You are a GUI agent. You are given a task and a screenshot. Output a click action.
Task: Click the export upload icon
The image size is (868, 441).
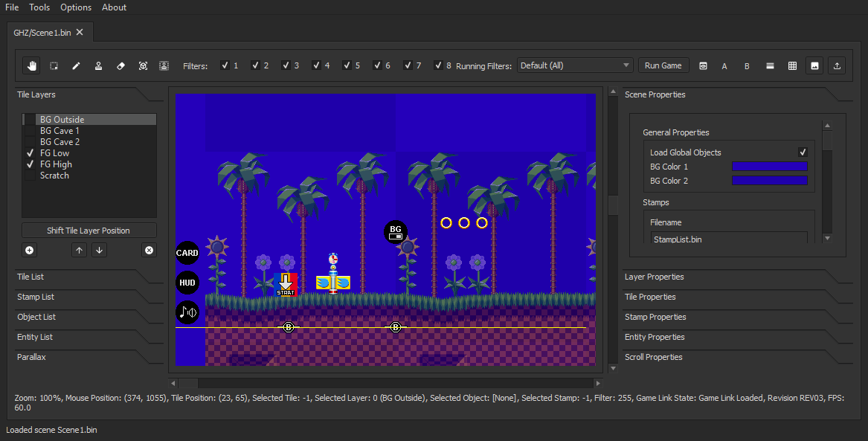coord(837,66)
